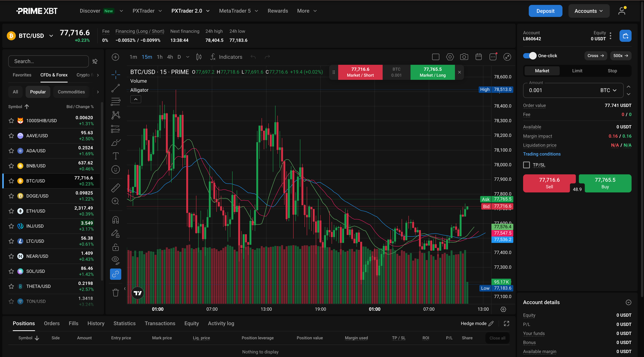The width and height of the screenshot is (644, 357).
Task: Open the forecasting and position tools
Action: click(x=115, y=129)
